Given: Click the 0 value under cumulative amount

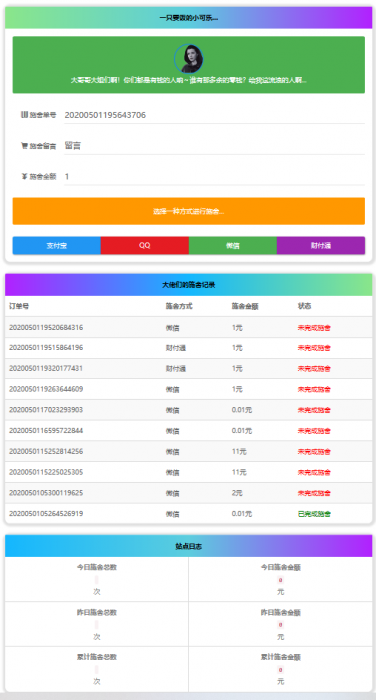Looking at the screenshot, I should tap(280, 670).
